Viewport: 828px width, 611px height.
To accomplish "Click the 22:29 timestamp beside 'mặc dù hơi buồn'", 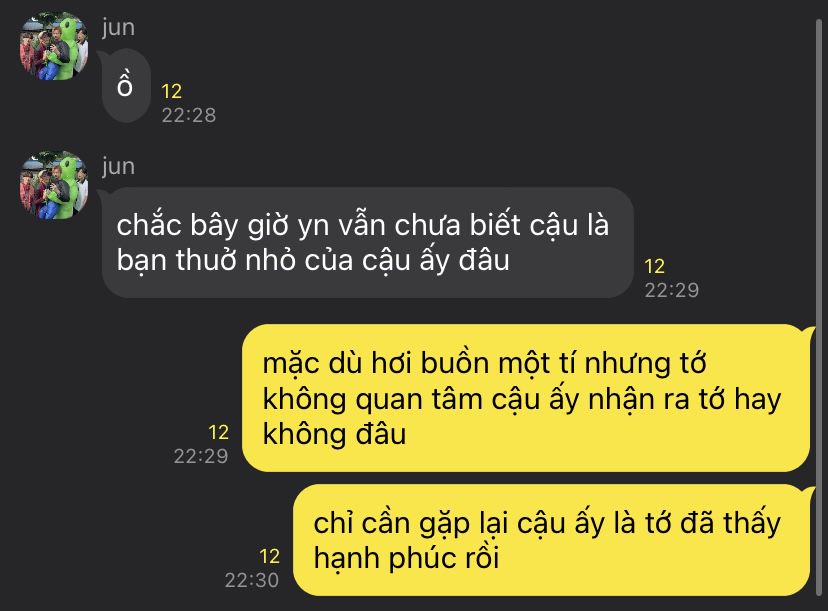I will 201,456.
